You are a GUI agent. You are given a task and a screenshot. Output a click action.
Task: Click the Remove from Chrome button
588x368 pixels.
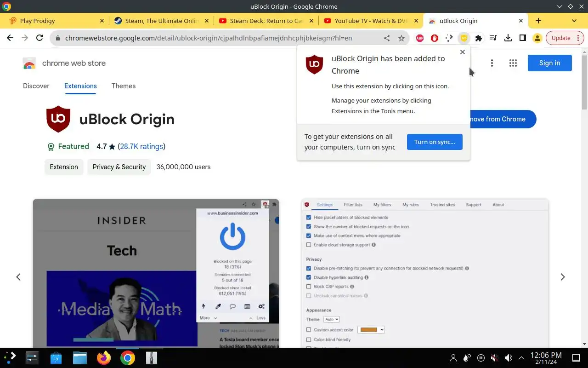503,119
